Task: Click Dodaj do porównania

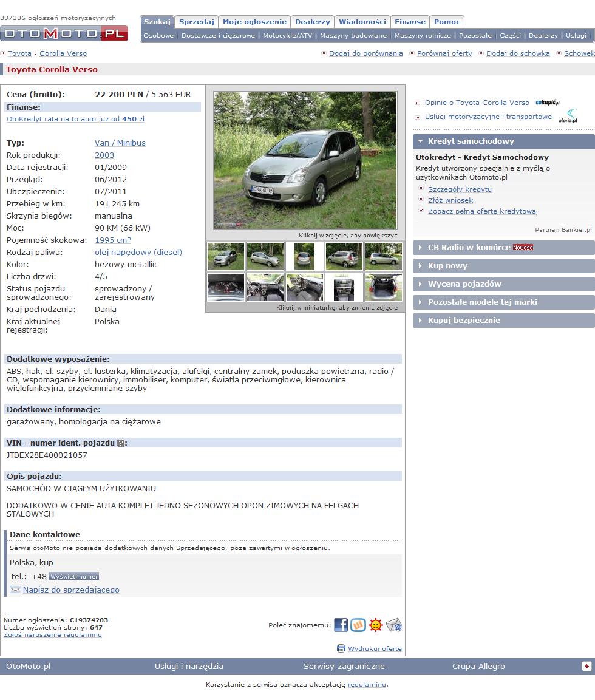Action: pos(366,53)
